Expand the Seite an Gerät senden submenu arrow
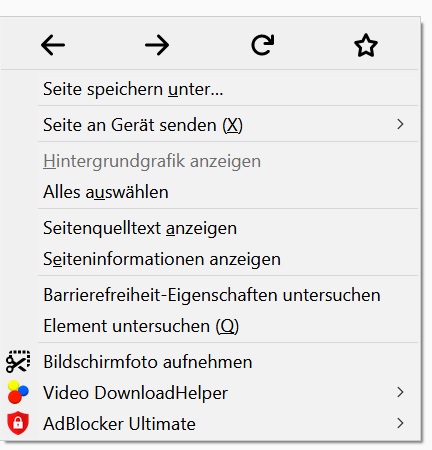The height and width of the screenshot is (450, 432). pos(400,124)
